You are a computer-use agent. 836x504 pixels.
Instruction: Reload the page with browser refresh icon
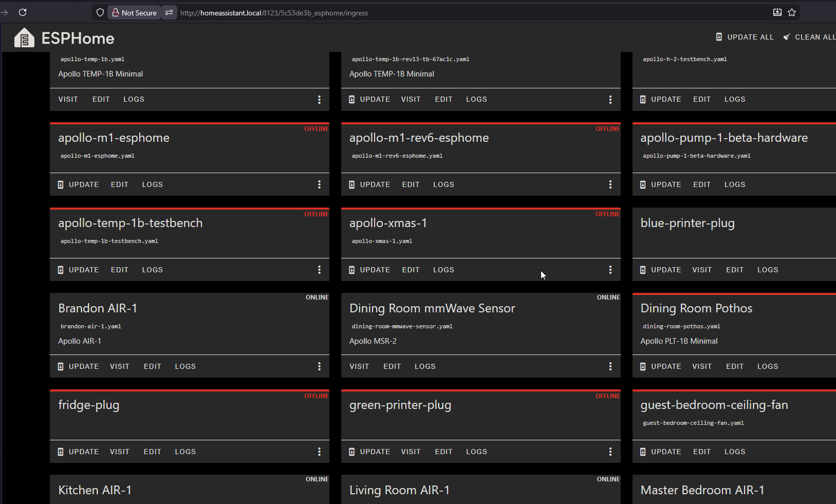(x=23, y=12)
